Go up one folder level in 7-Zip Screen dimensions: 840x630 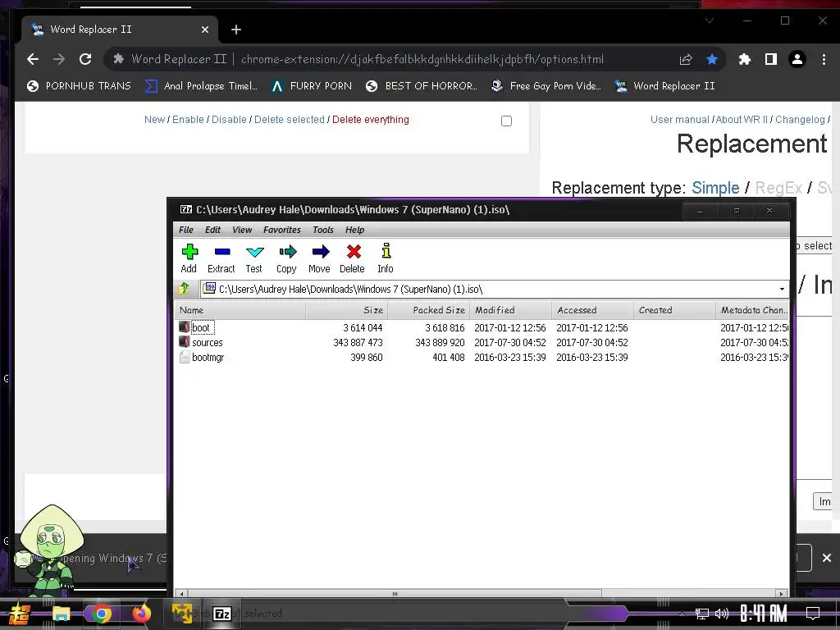[x=184, y=289]
